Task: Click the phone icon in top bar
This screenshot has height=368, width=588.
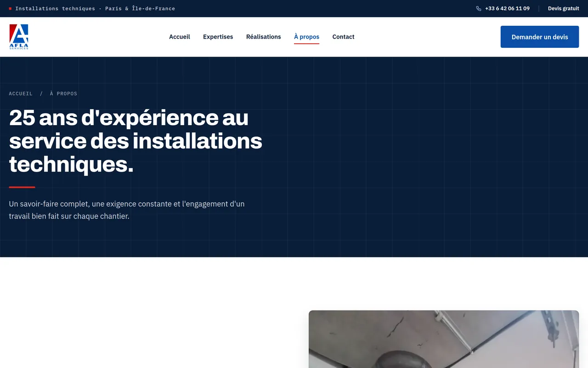Action: [479, 8]
